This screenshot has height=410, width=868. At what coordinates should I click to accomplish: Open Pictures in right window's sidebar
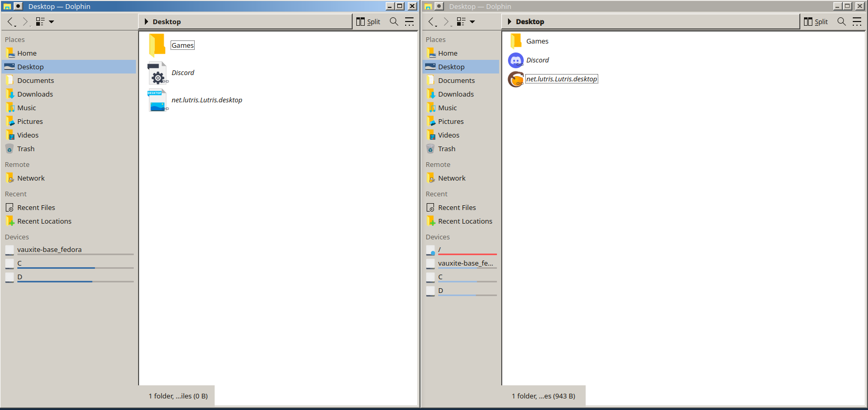(x=461, y=121)
